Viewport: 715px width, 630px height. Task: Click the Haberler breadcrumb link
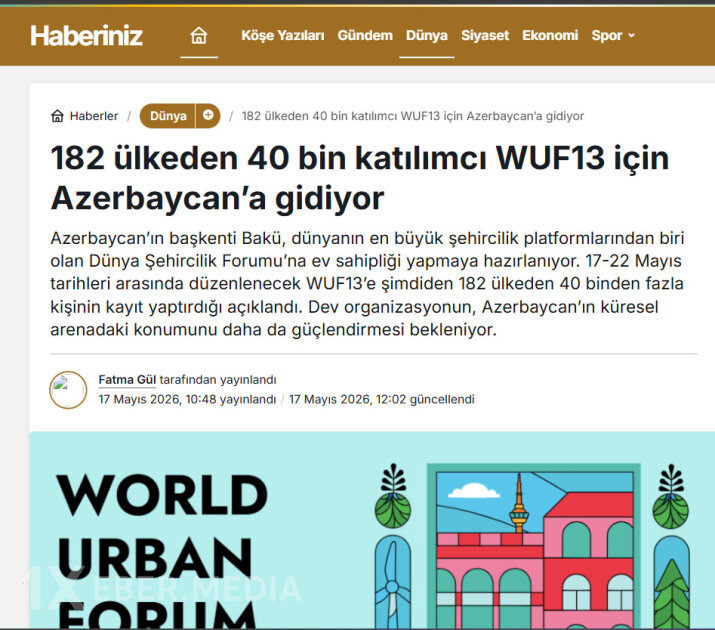point(93,116)
